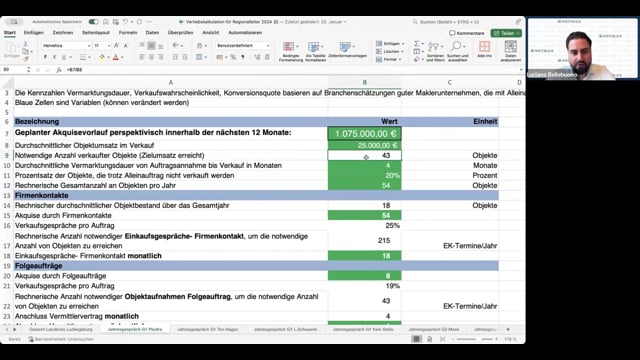Viewport: 640px width, 360px height.
Task: Apply the yellow fill color
Action: [x=102, y=57]
